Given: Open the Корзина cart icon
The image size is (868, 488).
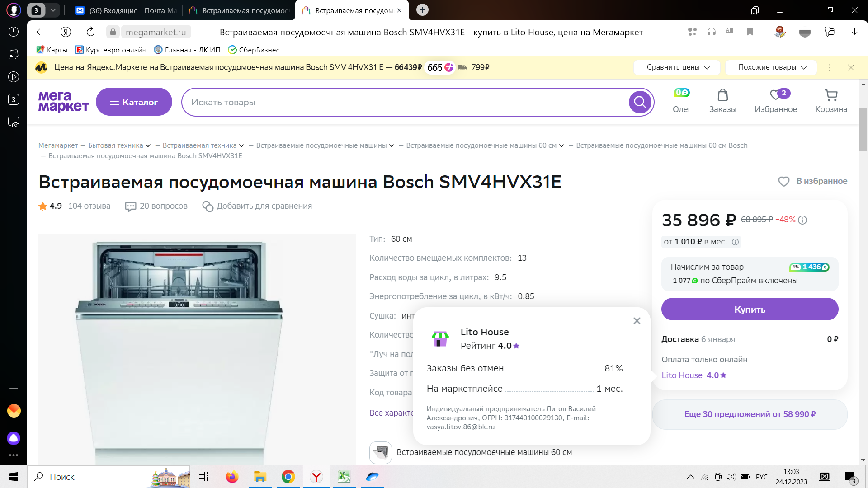Looking at the screenshot, I should pyautogui.click(x=831, y=101).
